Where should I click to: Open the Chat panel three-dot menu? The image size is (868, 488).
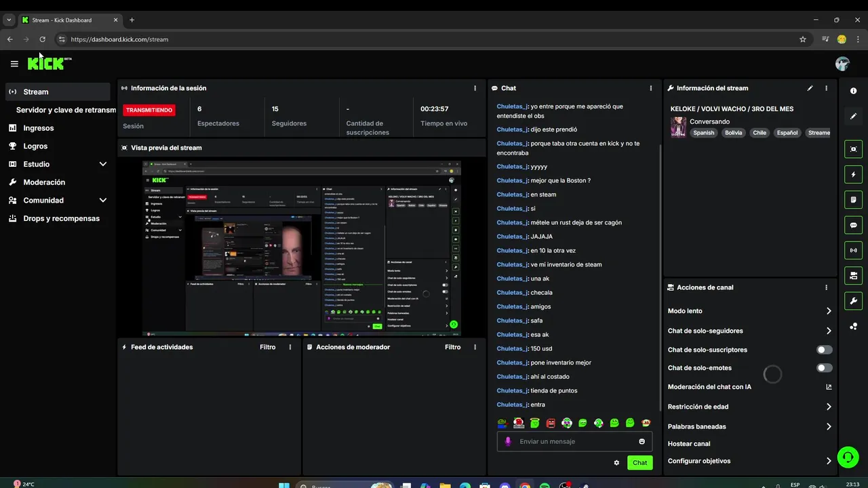click(651, 88)
